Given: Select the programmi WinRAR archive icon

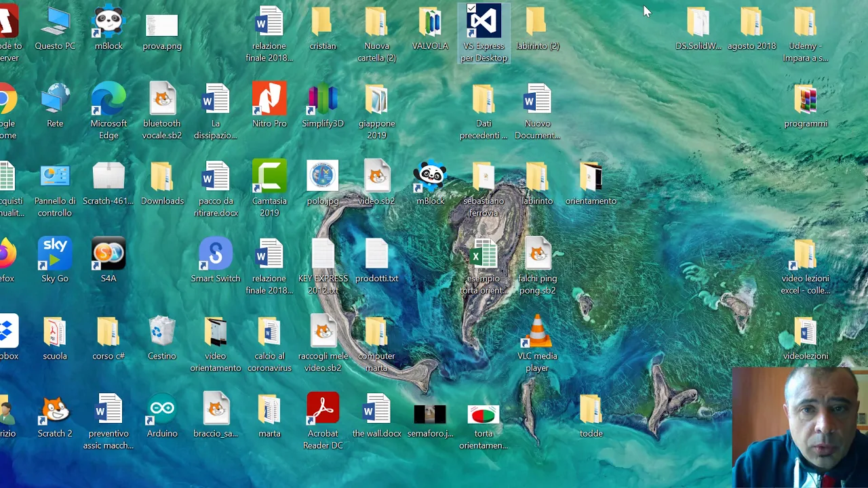Looking at the screenshot, I should (806, 106).
